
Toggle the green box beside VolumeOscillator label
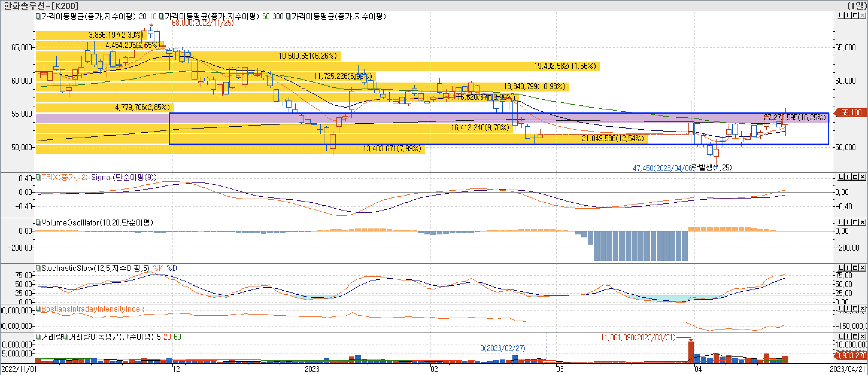38,222
